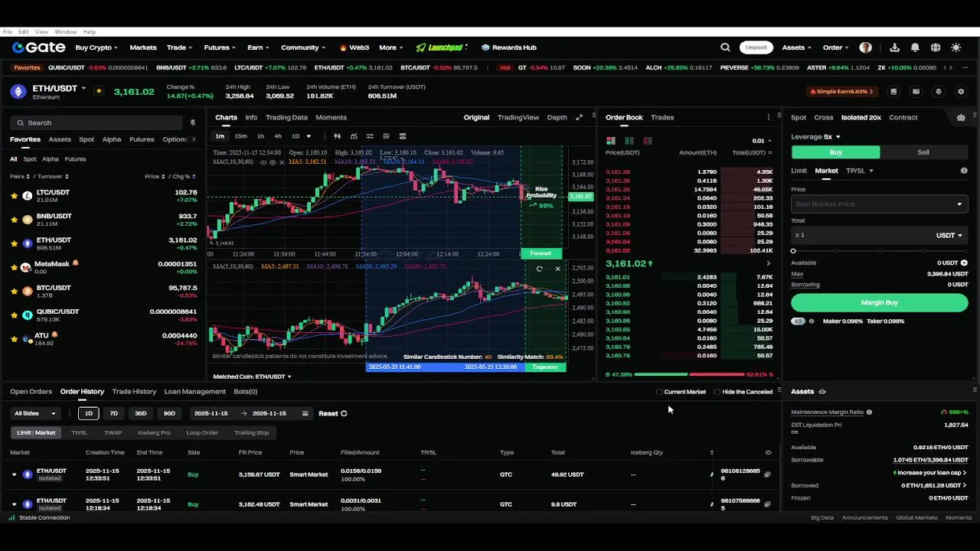Switch order side to Sell
This screenshot has width=980, height=551.
[923, 152]
